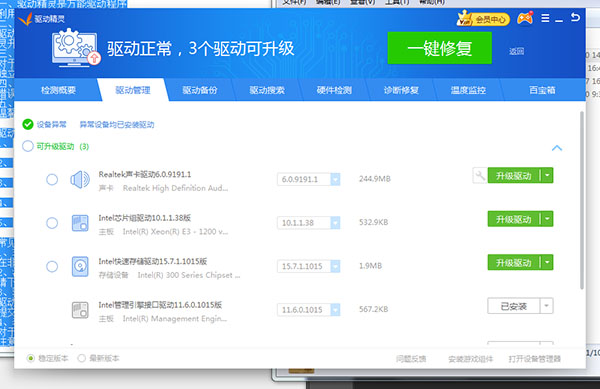600x389 pixels.
Task: Click the green 一键修复 button
Action: tap(440, 48)
